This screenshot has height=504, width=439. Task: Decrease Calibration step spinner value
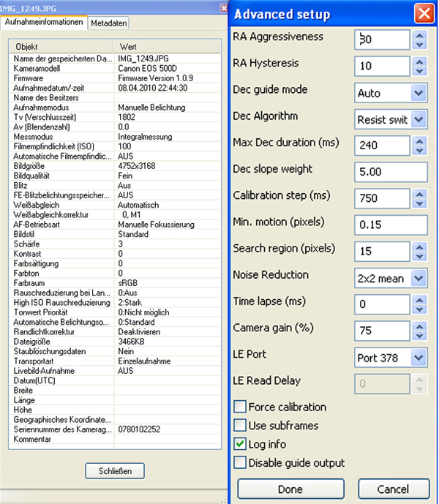coord(419,203)
